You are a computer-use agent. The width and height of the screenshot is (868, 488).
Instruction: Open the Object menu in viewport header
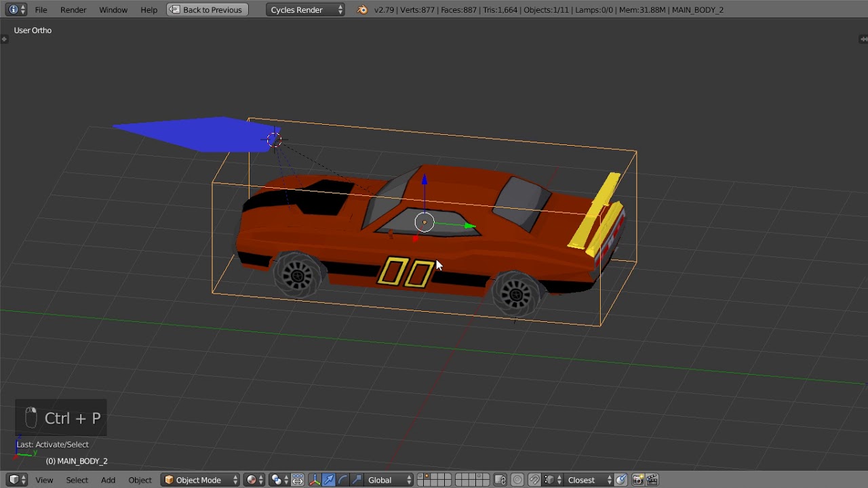140,480
